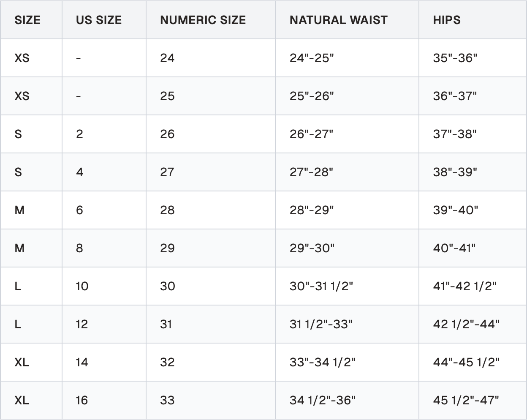Select the numeric size 24 cell
The height and width of the screenshot is (420, 527).
211,58
